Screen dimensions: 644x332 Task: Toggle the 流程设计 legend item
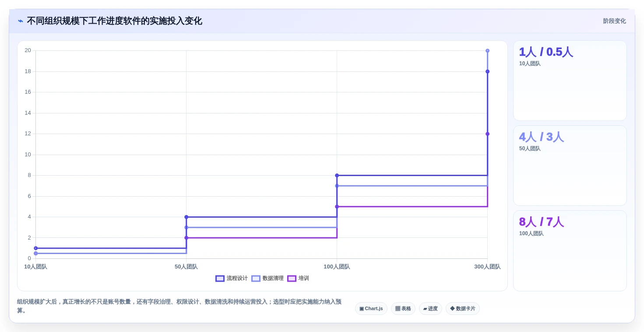point(232,279)
